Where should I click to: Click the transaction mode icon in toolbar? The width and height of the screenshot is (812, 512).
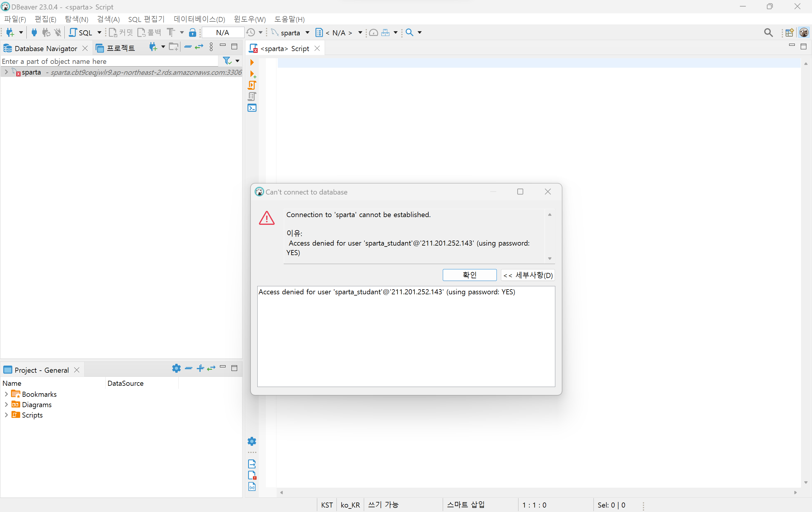[x=171, y=32]
